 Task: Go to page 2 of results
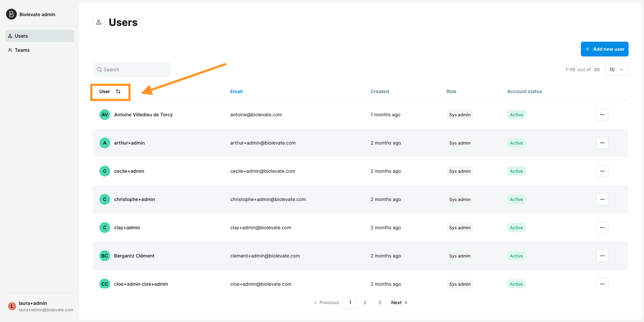[x=365, y=303]
